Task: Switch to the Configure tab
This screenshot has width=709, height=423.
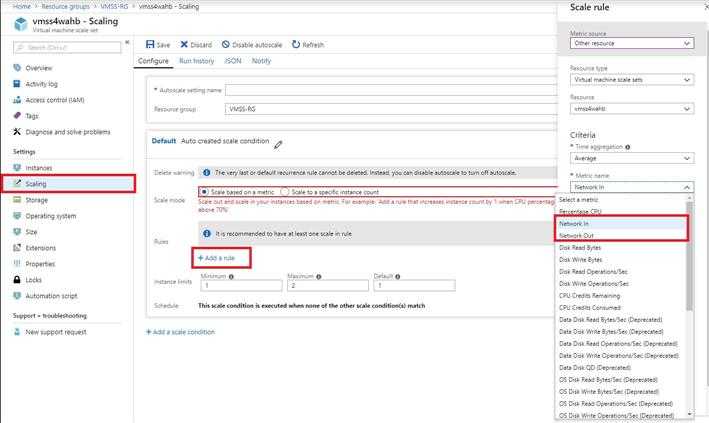Action: tap(153, 61)
